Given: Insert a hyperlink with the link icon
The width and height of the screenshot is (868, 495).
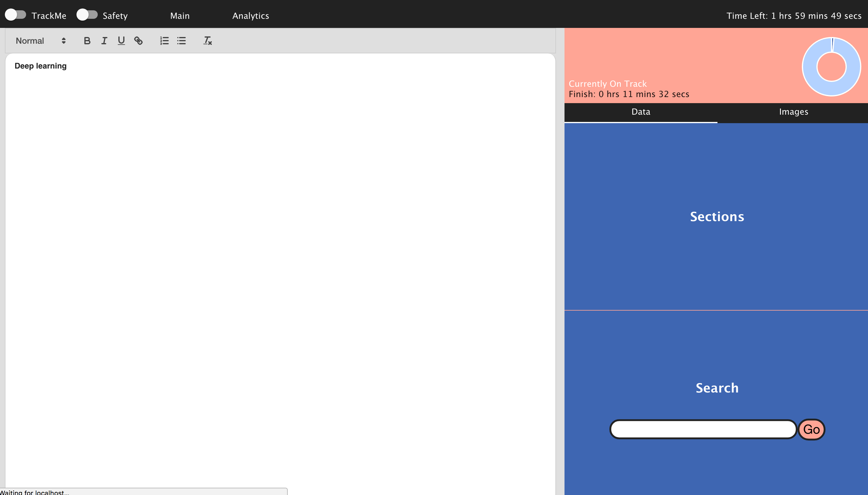Looking at the screenshot, I should [x=138, y=41].
